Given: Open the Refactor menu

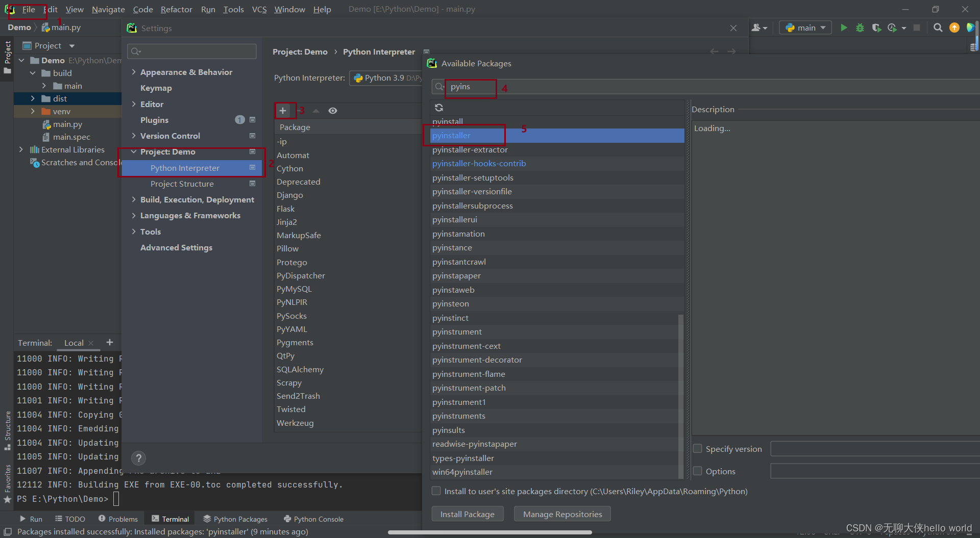Looking at the screenshot, I should point(176,9).
